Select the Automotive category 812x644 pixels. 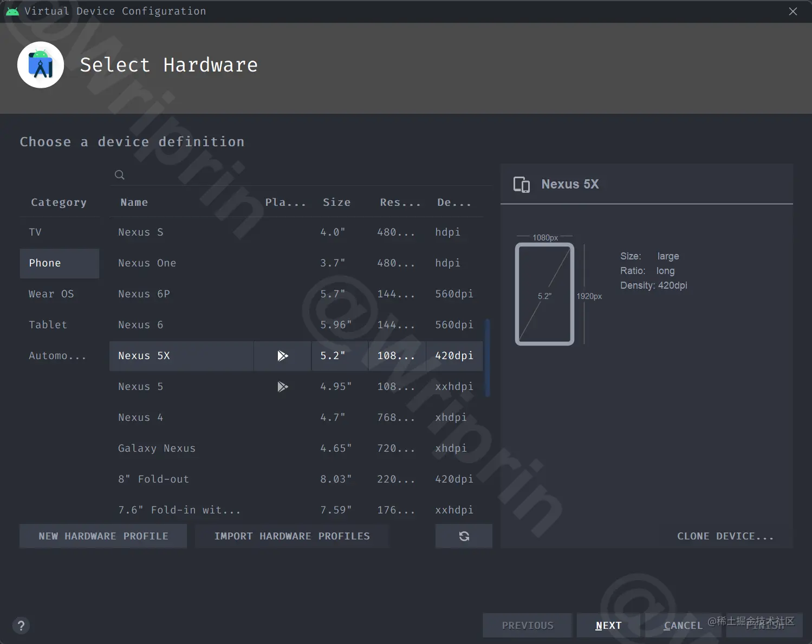[x=57, y=355]
